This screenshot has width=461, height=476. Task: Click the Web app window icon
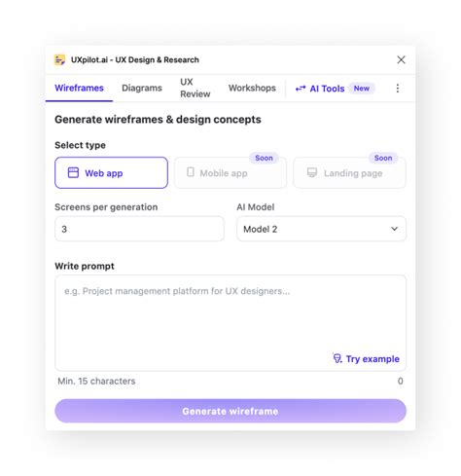(73, 172)
